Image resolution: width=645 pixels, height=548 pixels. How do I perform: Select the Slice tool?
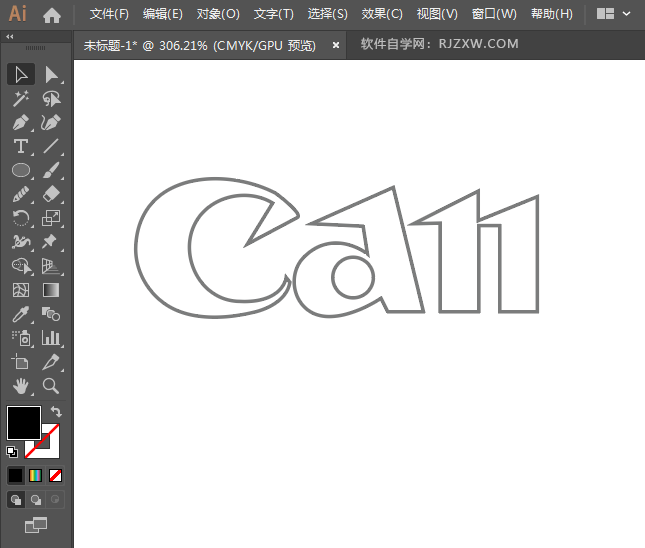pos(51,362)
